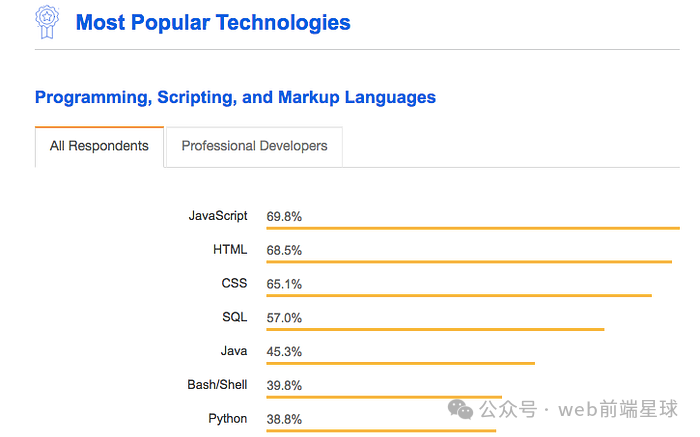
Task: Click the JavaScript 69.8% orange bar
Action: [472, 228]
